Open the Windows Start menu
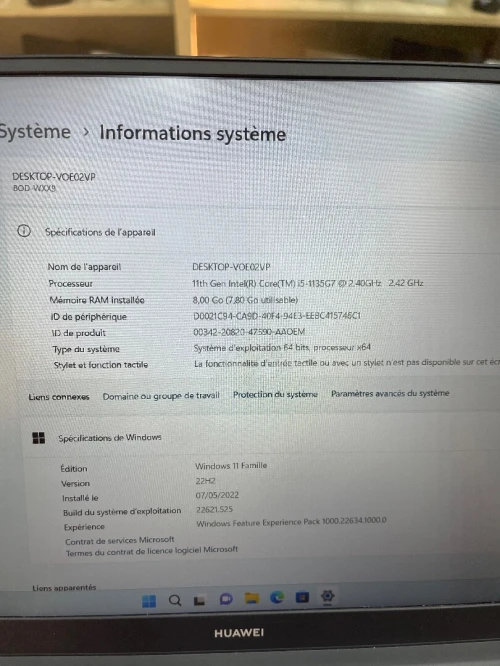This screenshot has height=666, width=500. coord(149,601)
